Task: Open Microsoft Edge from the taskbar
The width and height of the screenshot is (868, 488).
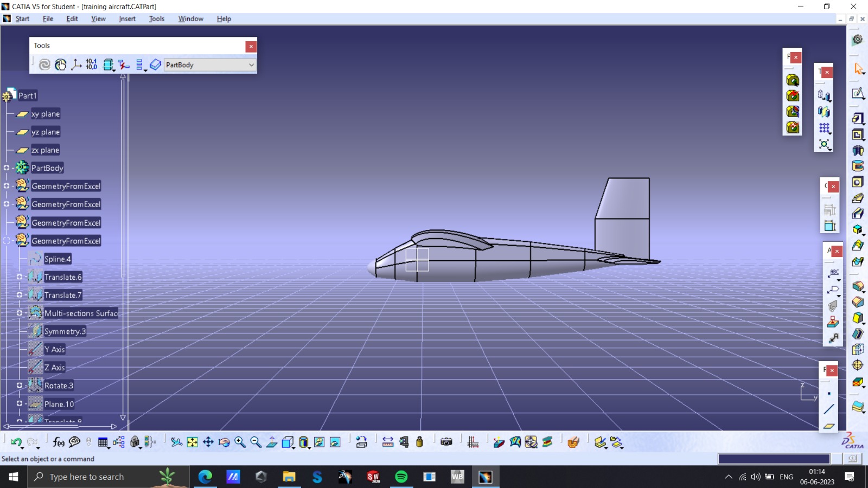Action: pyautogui.click(x=205, y=477)
